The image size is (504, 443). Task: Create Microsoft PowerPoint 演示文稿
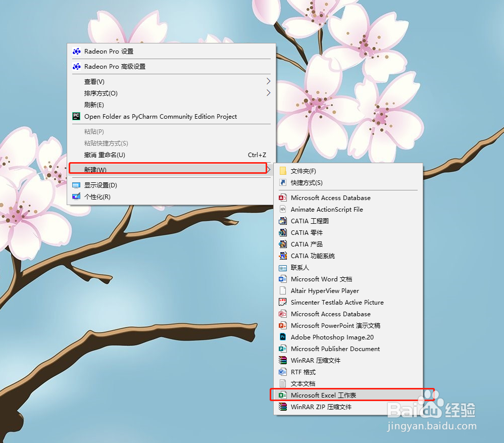click(x=348, y=325)
